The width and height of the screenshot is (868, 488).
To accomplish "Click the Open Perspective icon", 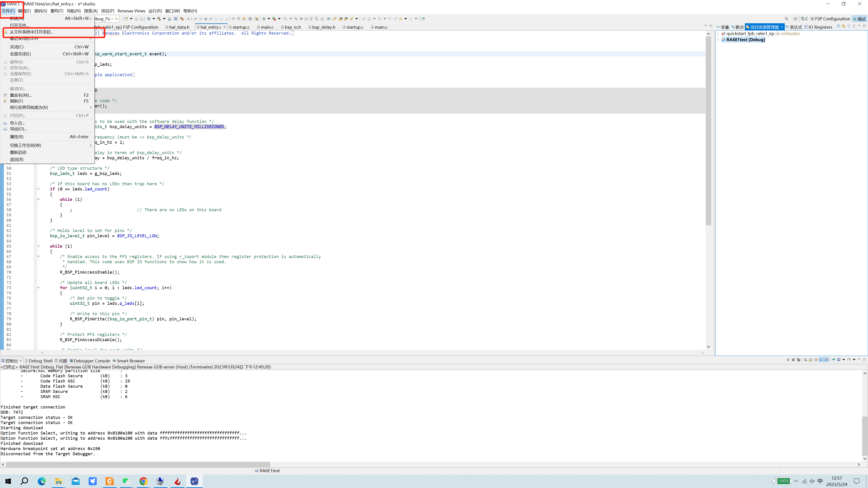I will click(796, 19).
